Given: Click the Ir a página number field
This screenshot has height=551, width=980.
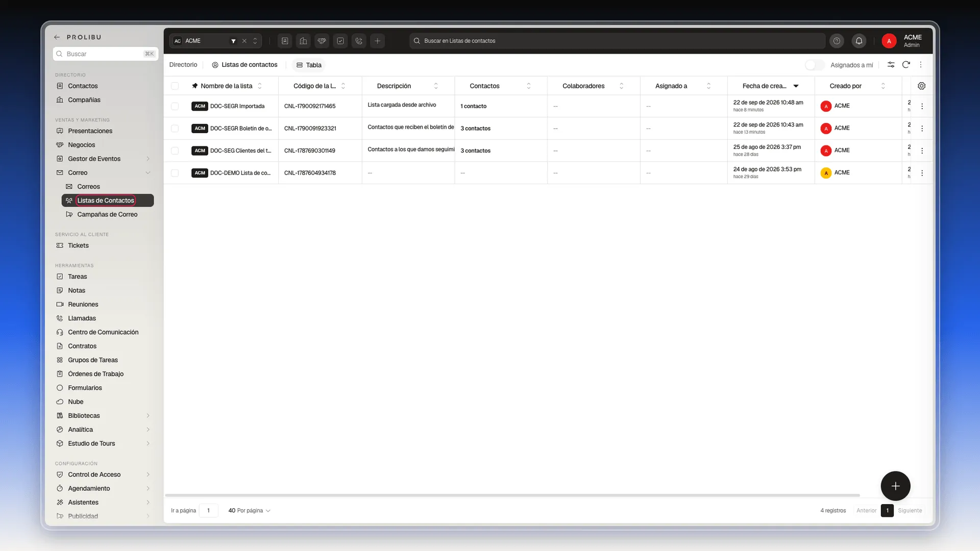Looking at the screenshot, I should tap(208, 511).
